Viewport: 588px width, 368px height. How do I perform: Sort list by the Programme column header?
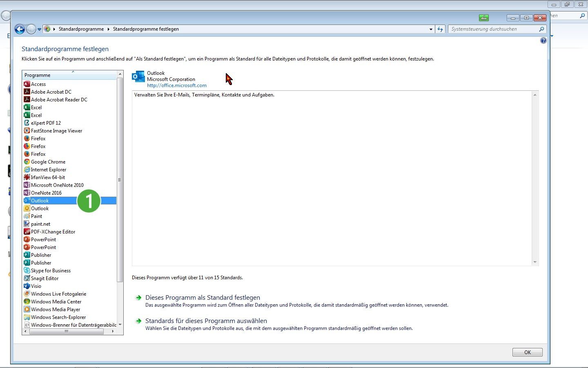[x=69, y=75]
